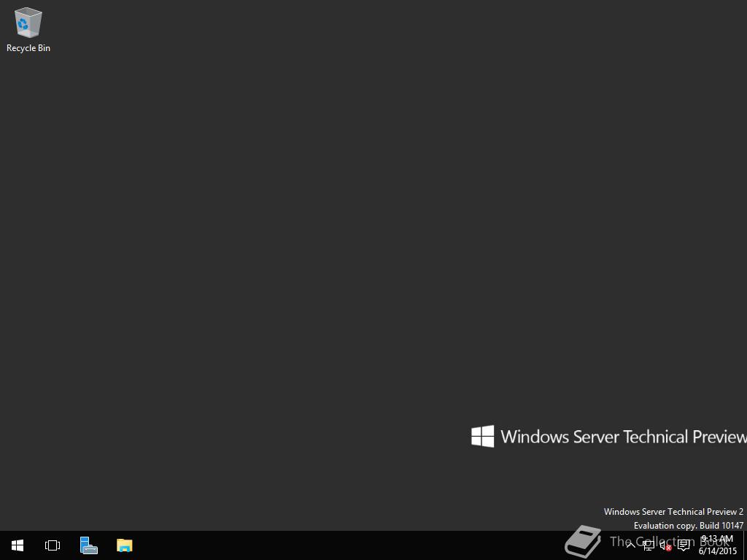Launch Server Manager from the taskbar
This screenshot has height=560, width=747.
tap(88, 545)
